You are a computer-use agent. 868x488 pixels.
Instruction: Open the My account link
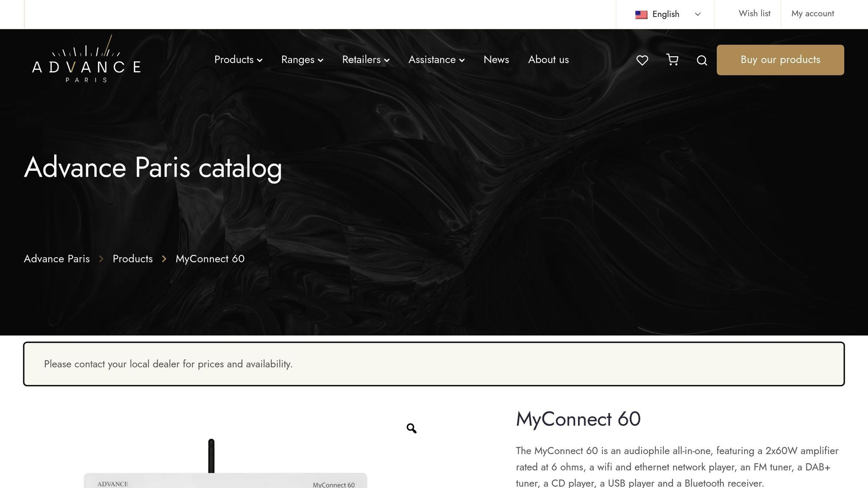[812, 14]
